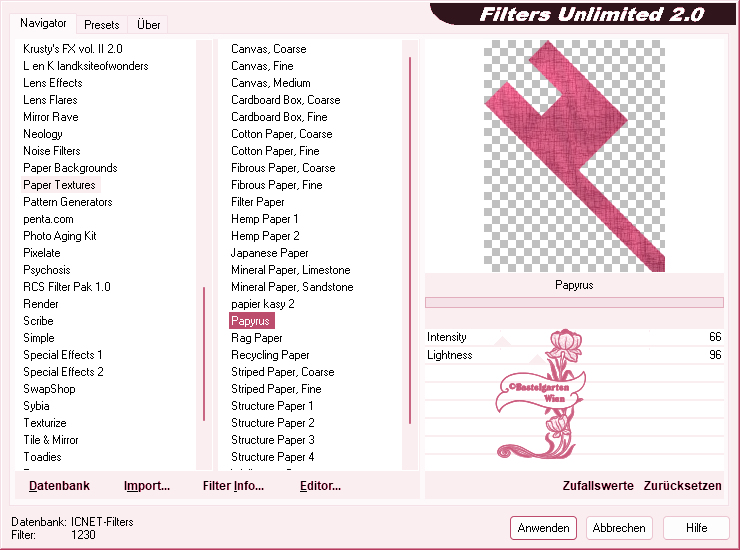Image resolution: width=740 pixels, height=550 pixels.
Task: Pick Canvas, Medium filter
Action: (270, 83)
